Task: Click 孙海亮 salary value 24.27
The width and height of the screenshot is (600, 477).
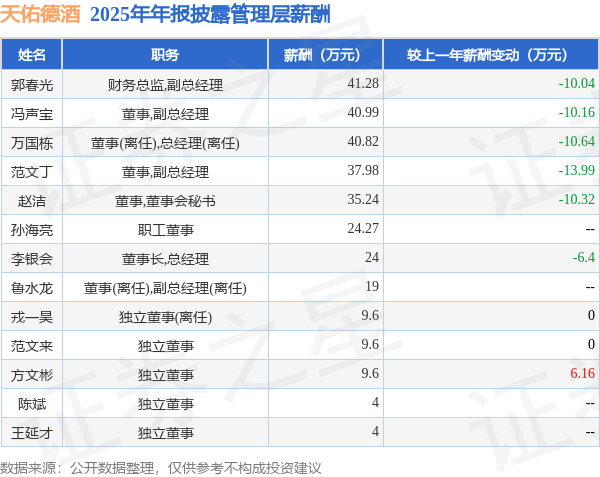Action: 363,228
